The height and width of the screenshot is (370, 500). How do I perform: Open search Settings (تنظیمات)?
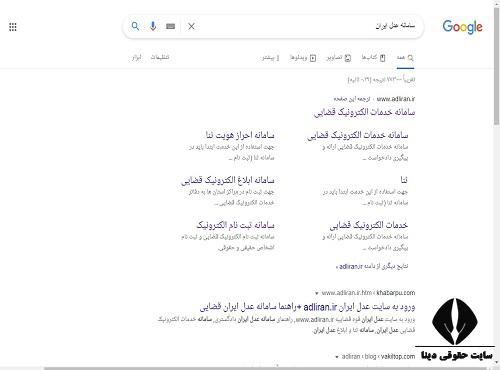pos(160,57)
